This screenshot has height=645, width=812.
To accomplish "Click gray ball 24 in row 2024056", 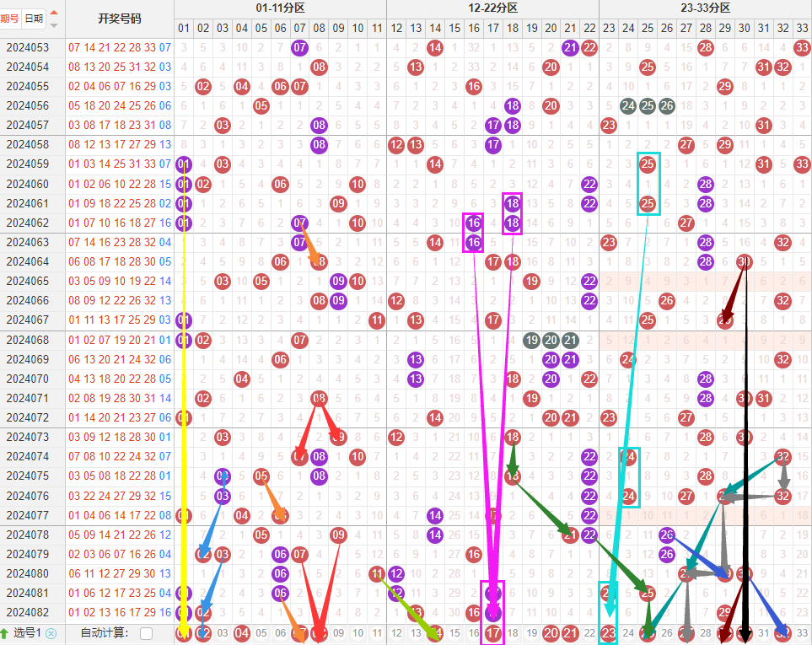I will pos(628,106).
